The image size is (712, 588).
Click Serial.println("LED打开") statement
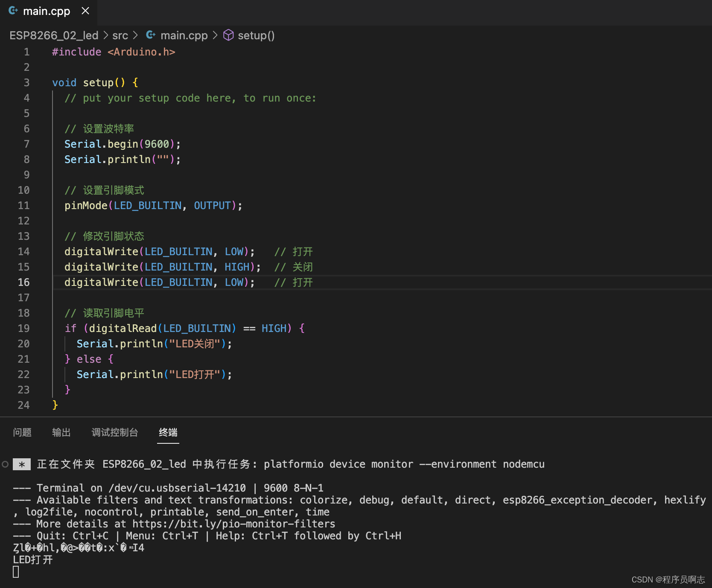(x=154, y=375)
